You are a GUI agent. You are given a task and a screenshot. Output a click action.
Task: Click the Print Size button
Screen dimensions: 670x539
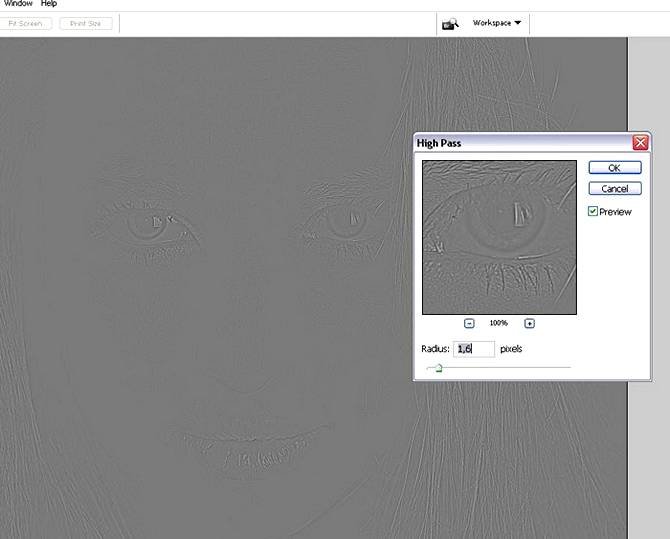click(85, 23)
